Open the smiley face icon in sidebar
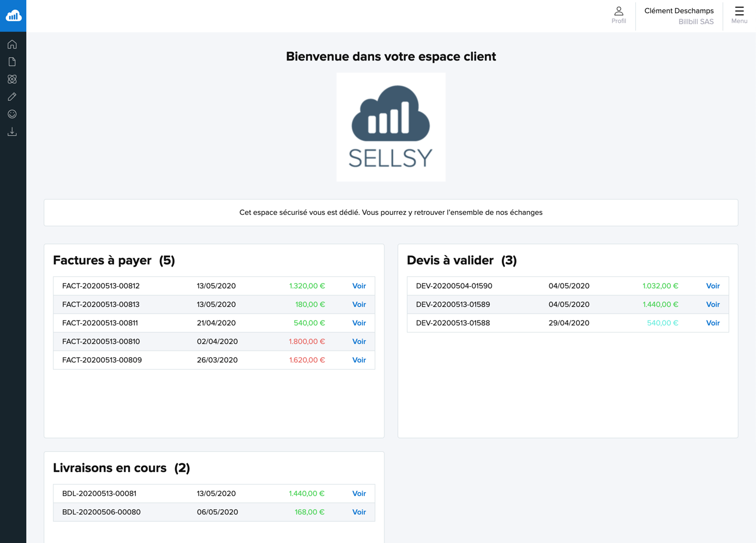 12,114
